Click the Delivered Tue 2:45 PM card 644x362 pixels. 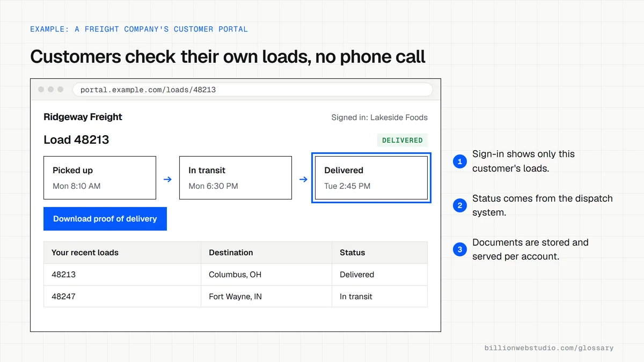tap(371, 178)
